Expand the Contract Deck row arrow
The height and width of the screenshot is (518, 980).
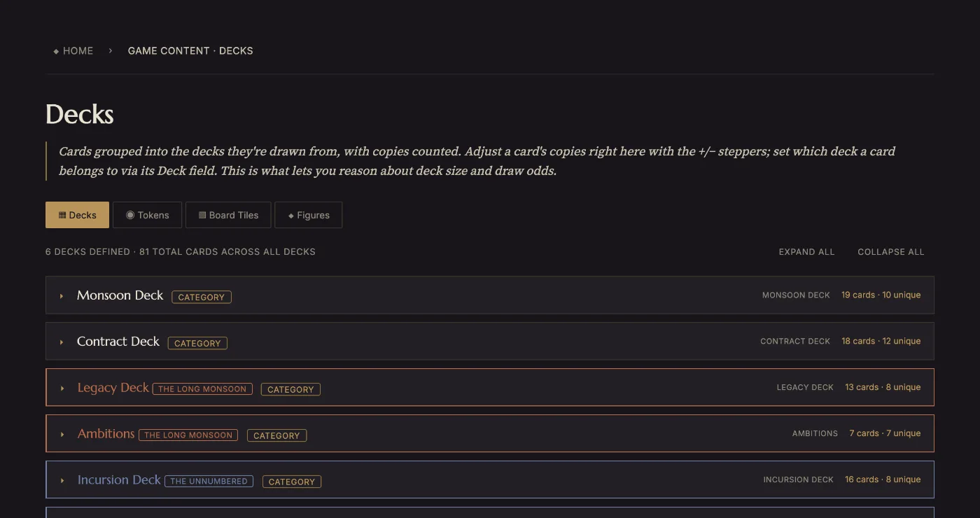[x=62, y=342]
